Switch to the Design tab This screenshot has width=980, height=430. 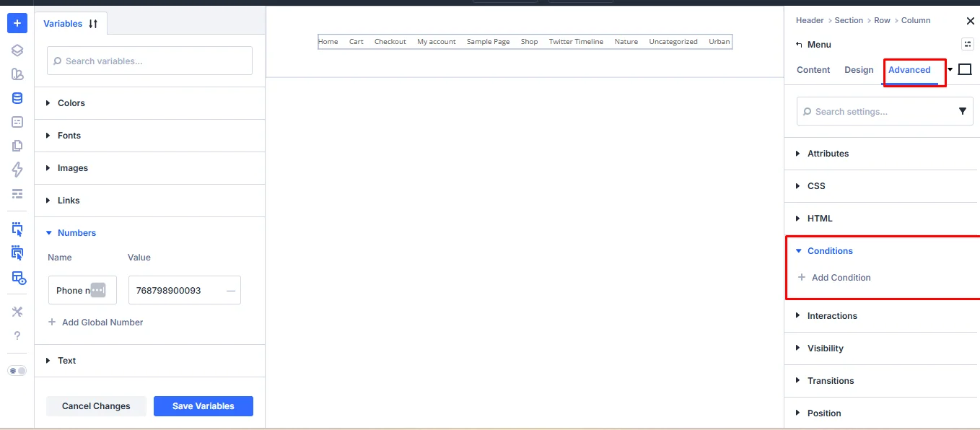pos(859,70)
